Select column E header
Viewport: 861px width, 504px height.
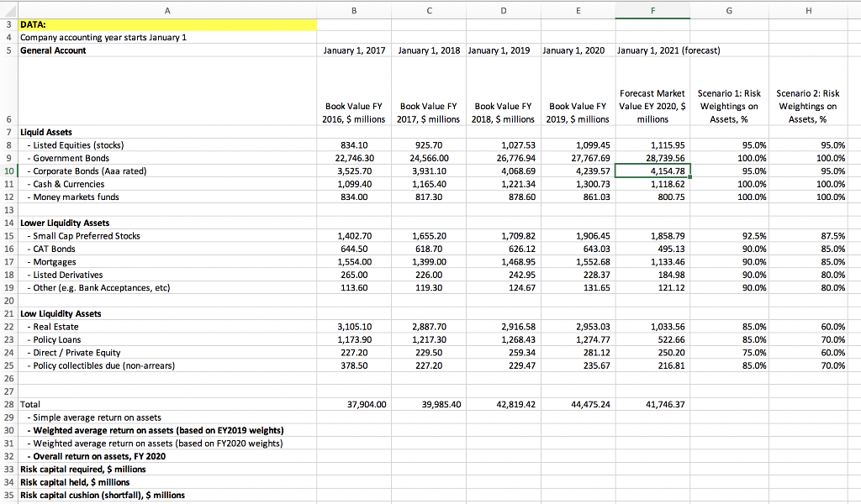coord(578,10)
